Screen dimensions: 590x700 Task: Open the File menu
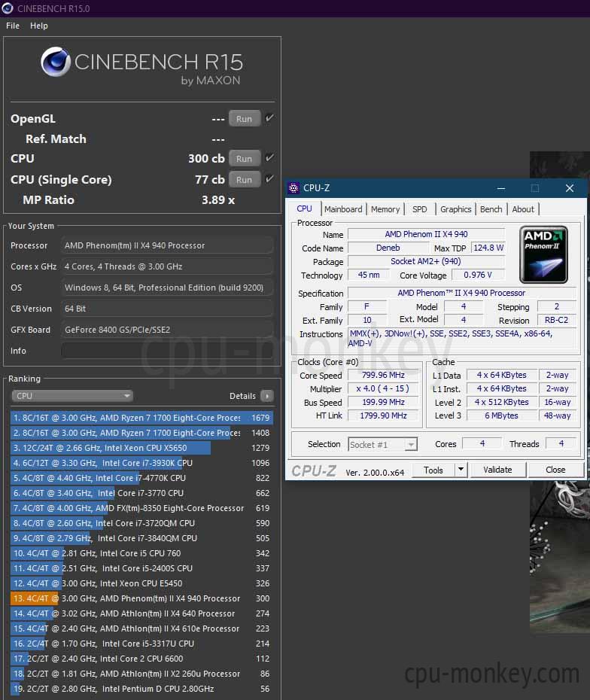[13, 26]
